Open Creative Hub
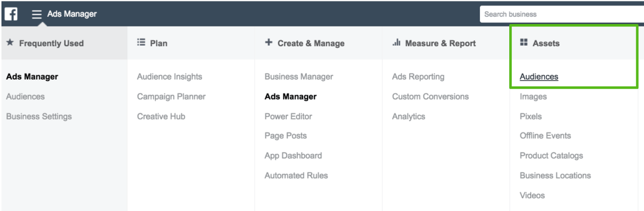The width and height of the screenshot is (644, 211). 161,116
